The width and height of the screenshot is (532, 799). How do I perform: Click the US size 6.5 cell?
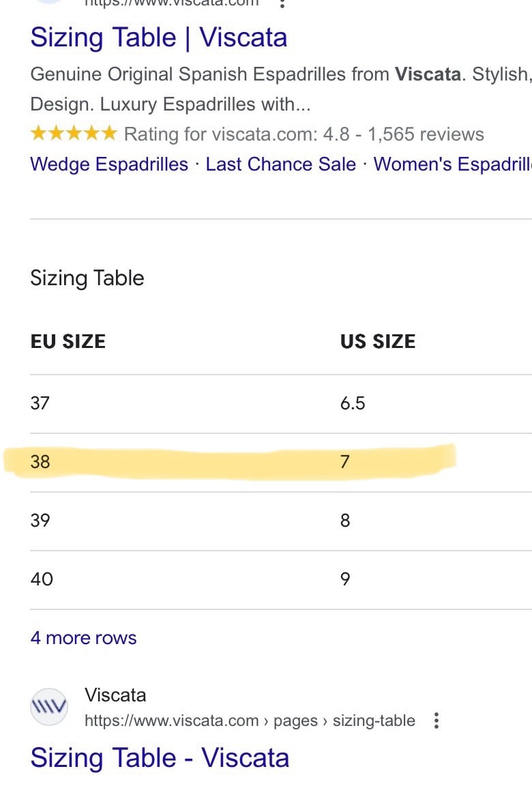click(353, 403)
